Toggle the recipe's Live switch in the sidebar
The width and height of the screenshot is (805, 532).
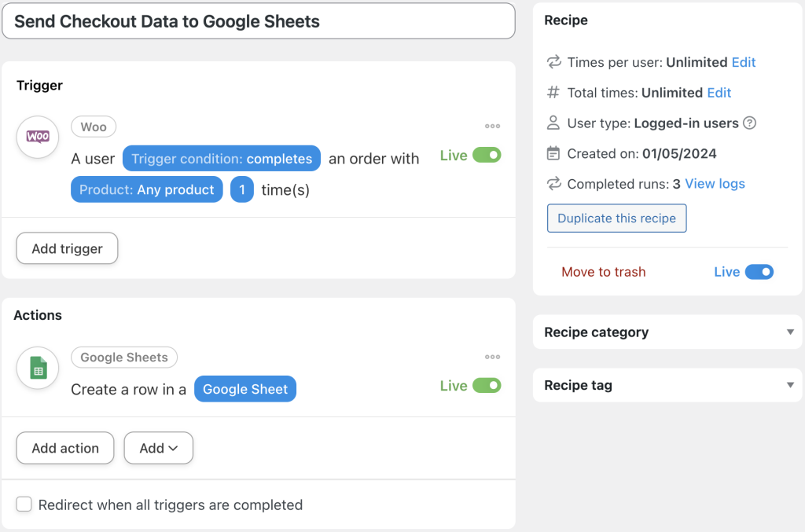(759, 271)
